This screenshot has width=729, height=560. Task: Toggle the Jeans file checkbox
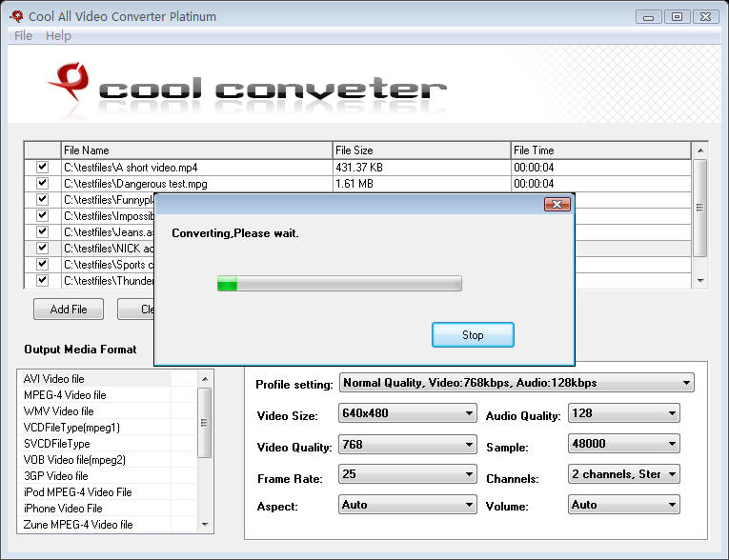[42, 231]
